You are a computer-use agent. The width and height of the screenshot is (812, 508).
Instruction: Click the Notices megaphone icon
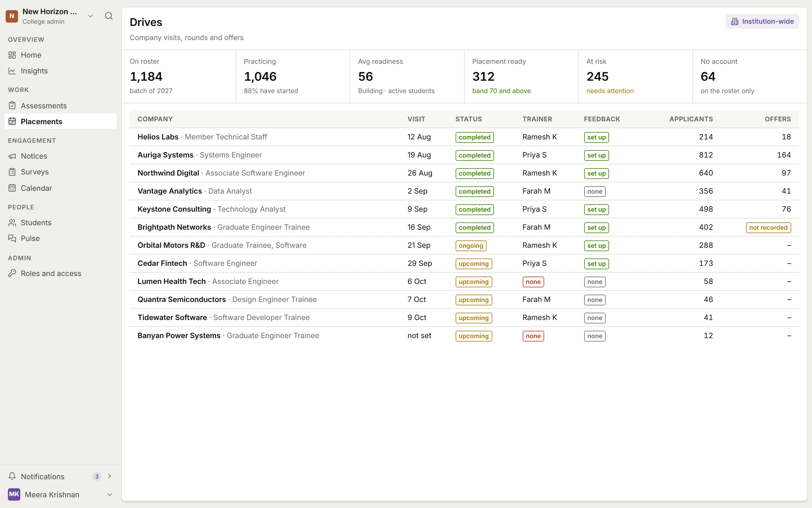click(12, 156)
